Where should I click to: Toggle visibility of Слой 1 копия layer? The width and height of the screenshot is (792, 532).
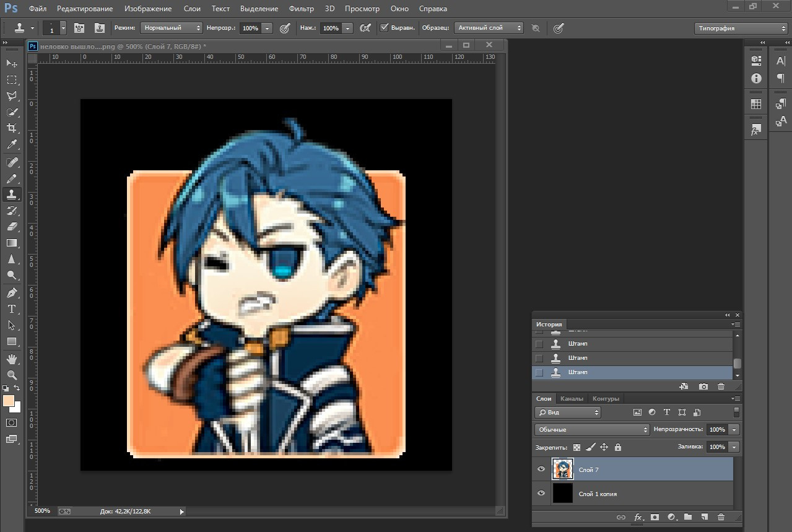(x=541, y=494)
